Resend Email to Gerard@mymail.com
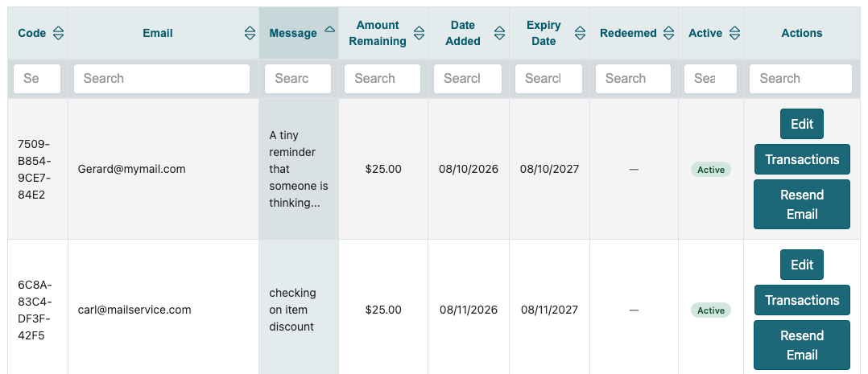Image resolution: width=868 pixels, height=374 pixels. (802, 204)
